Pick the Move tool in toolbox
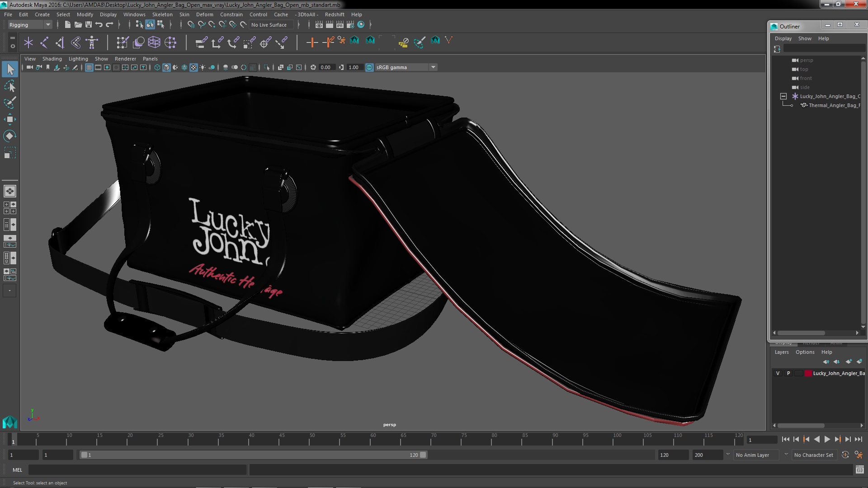Screen dimensions: 868x488 click(x=10, y=119)
